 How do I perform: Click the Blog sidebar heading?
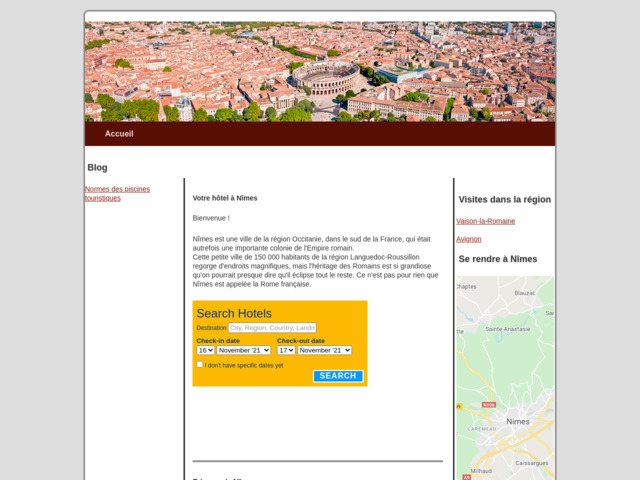pos(97,168)
